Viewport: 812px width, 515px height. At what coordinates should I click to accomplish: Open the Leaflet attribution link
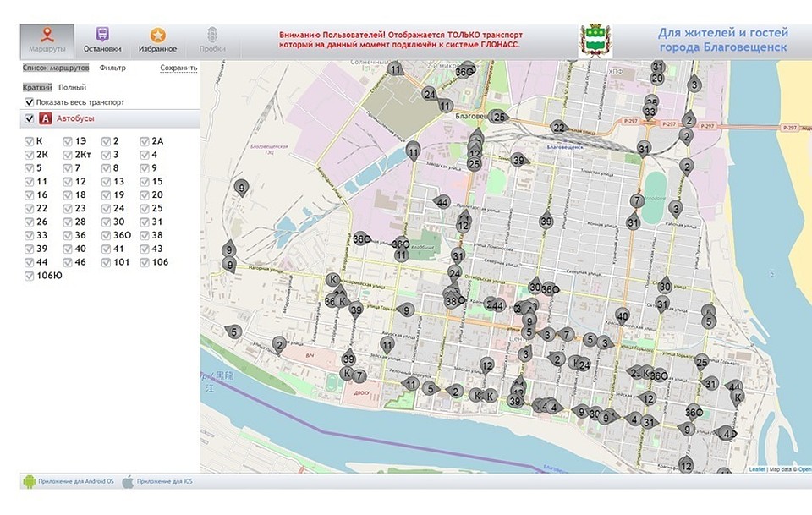click(x=757, y=469)
